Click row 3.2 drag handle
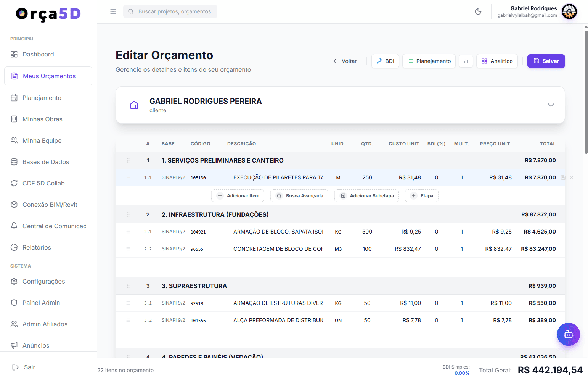 click(x=128, y=320)
